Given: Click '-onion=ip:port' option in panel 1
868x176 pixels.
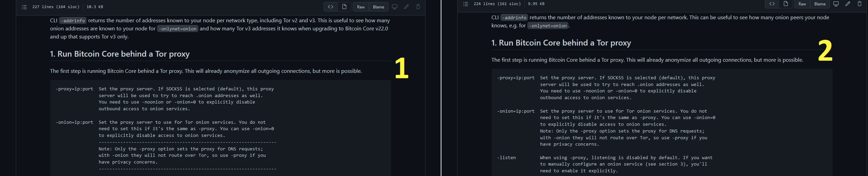Looking at the screenshot, I should tap(74, 122).
